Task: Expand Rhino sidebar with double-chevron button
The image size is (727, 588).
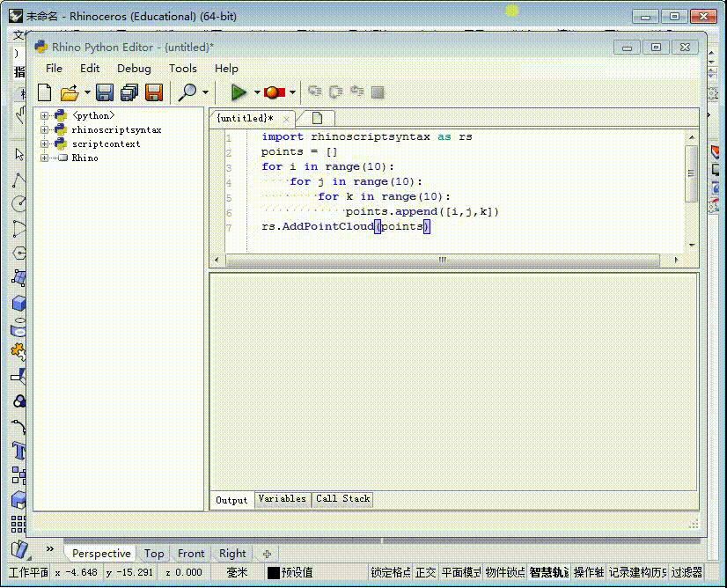Action: point(50,549)
